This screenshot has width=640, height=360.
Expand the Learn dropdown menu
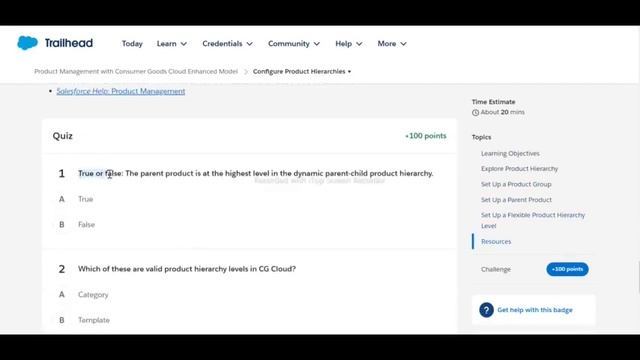tap(172, 44)
